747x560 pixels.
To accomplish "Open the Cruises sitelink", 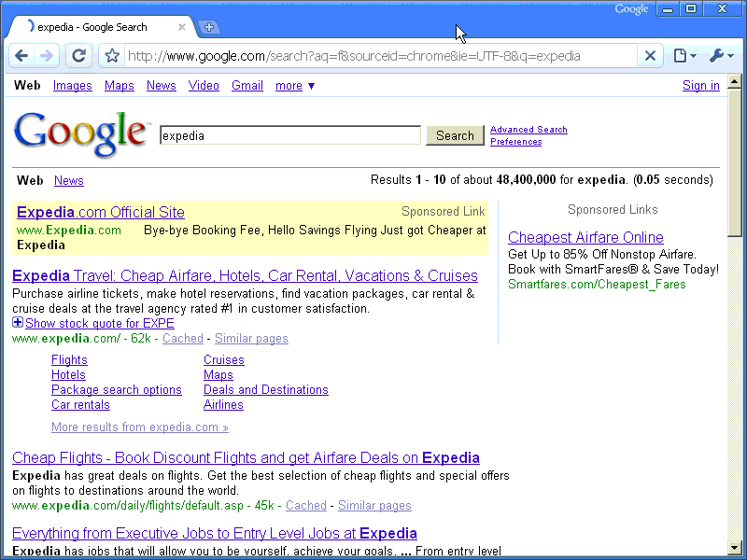I will pyautogui.click(x=224, y=360).
